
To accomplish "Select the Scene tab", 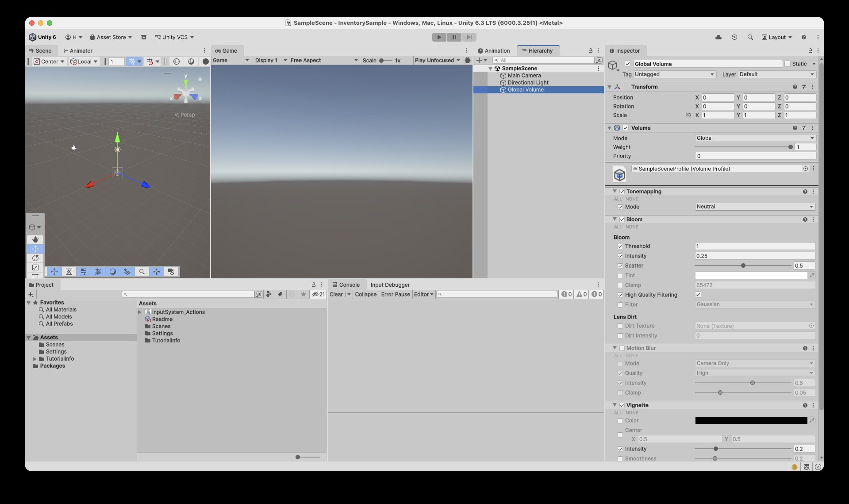I will coord(41,51).
